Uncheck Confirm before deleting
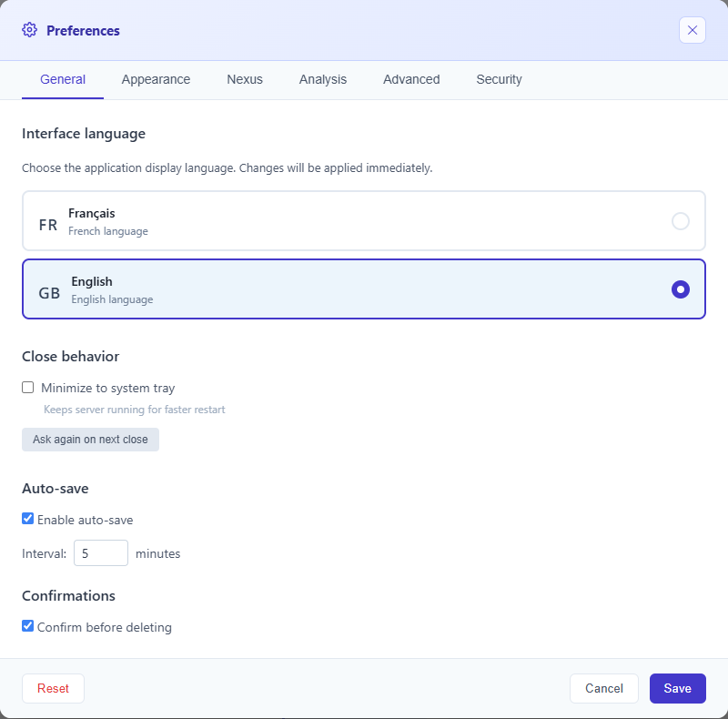 [28, 626]
